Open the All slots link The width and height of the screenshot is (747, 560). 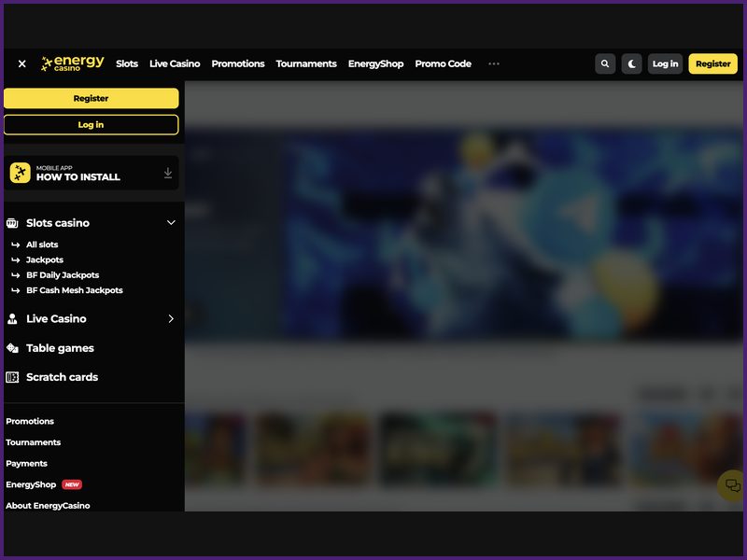[x=43, y=244]
